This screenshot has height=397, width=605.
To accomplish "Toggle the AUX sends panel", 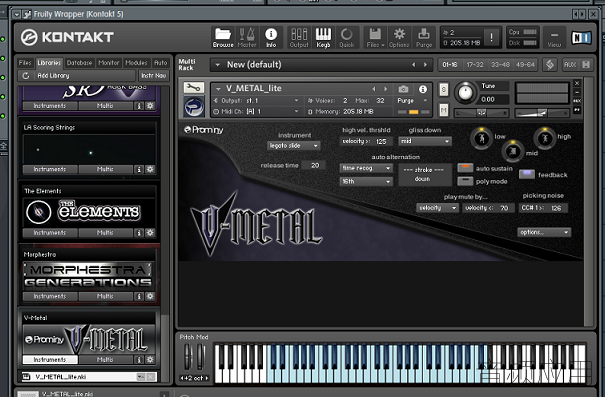I will pyautogui.click(x=570, y=64).
